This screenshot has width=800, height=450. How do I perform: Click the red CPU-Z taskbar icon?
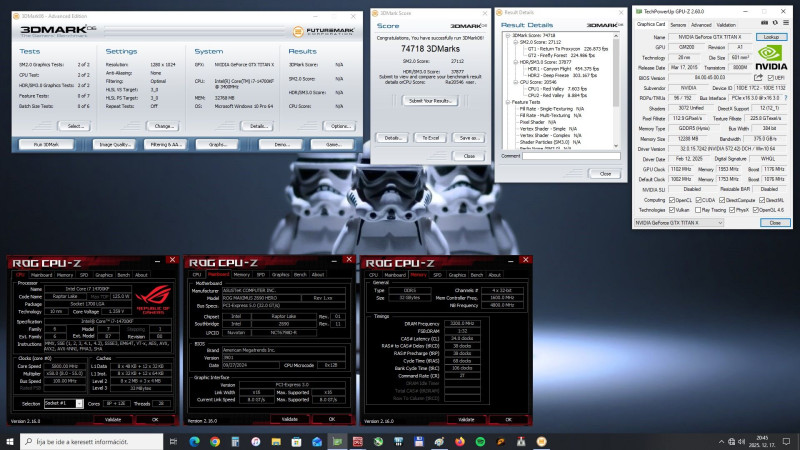[358, 441]
